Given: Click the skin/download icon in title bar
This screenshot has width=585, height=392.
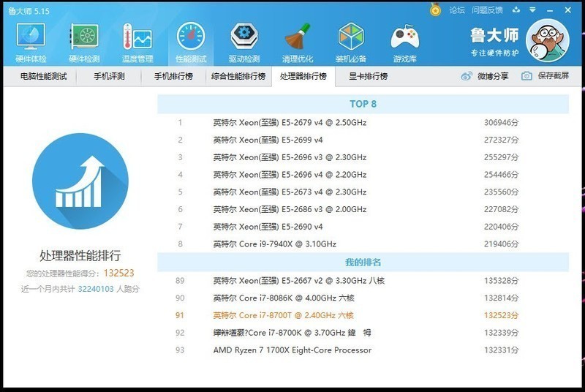Looking at the screenshot, I should [x=516, y=10].
